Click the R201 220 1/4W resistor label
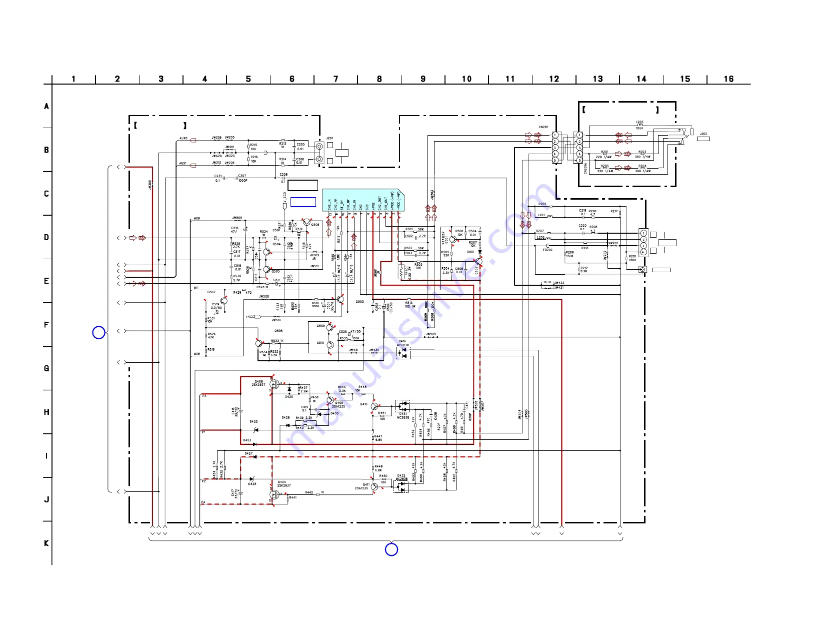The width and height of the screenshot is (840, 632). (604, 155)
